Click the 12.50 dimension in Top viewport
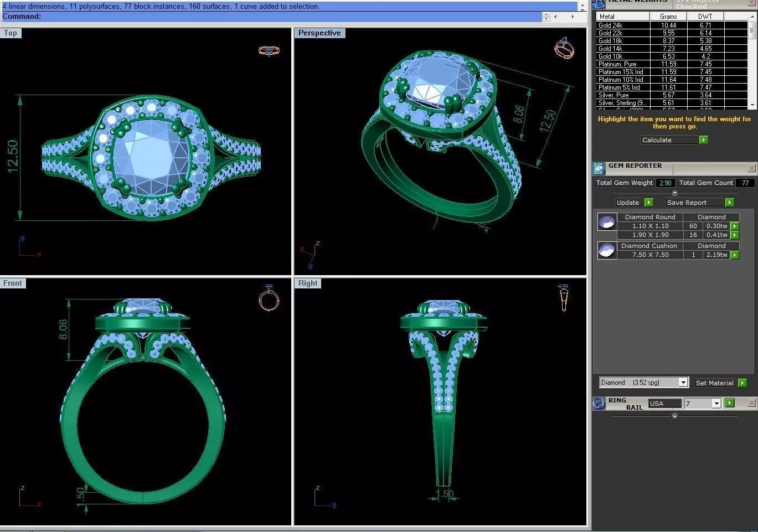Screen dimensions: 758x532 (12, 157)
